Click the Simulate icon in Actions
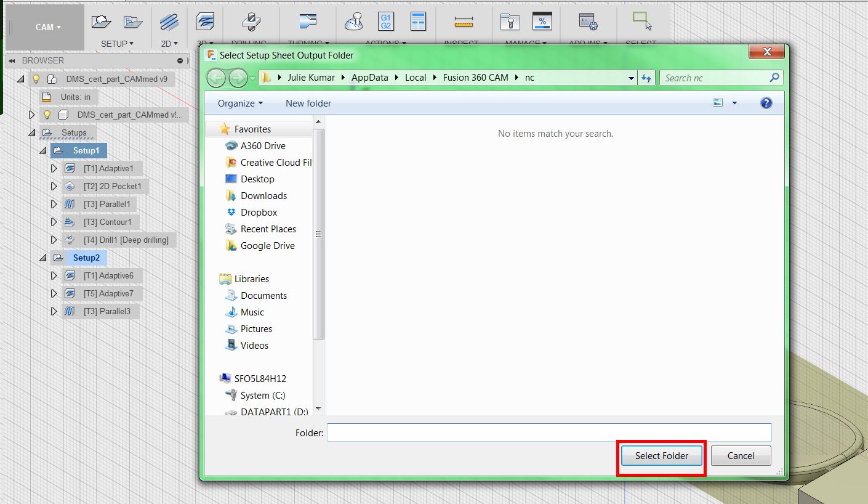 tap(353, 22)
